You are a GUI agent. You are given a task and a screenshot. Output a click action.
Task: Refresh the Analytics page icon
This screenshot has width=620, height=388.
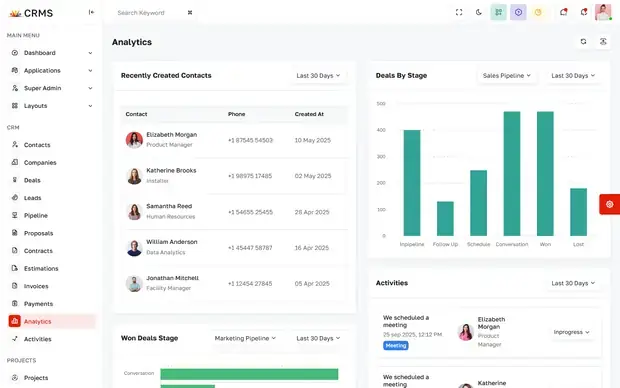point(583,42)
